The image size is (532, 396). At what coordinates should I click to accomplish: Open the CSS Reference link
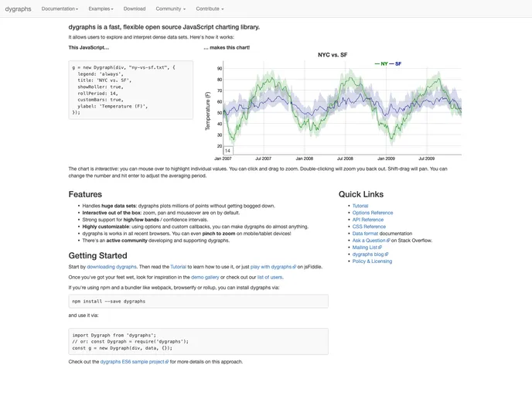[369, 227]
